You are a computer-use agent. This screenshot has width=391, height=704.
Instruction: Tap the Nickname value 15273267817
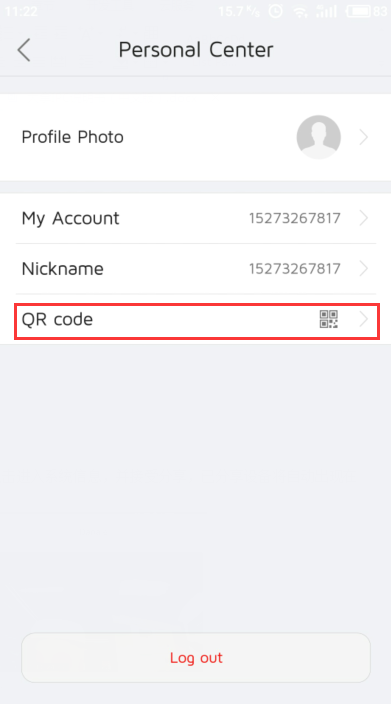pos(295,269)
